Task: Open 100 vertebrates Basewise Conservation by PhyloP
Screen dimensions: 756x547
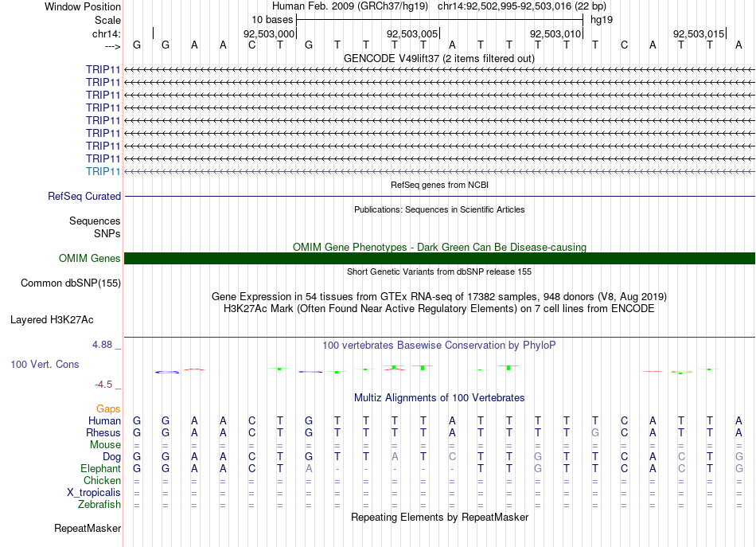Action: [x=439, y=345]
